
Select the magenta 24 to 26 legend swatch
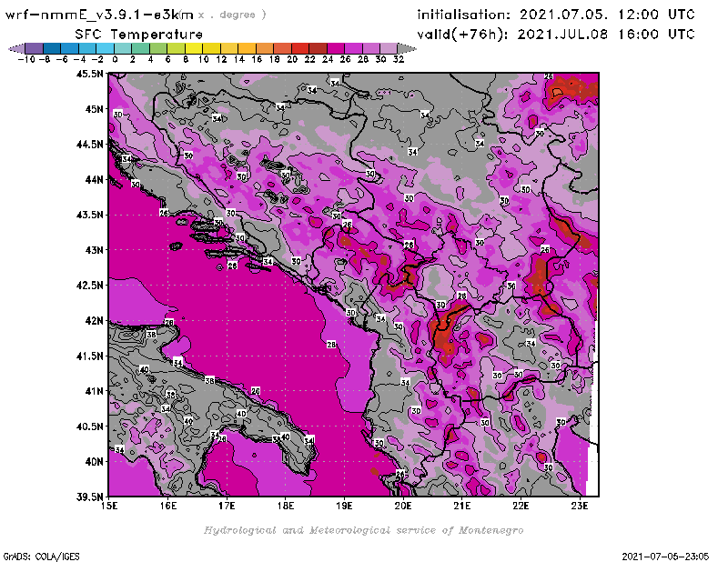pyautogui.click(x=335, y=48)
